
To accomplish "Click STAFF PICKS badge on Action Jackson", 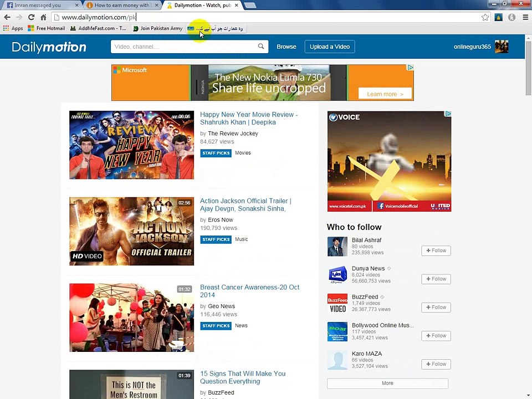I will (x=216, y=239).
